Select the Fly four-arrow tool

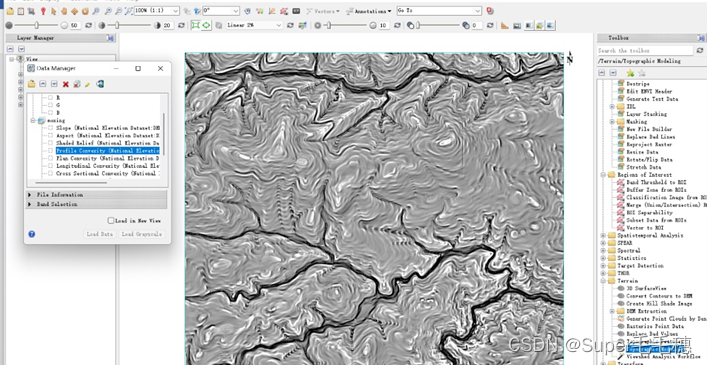74,11
